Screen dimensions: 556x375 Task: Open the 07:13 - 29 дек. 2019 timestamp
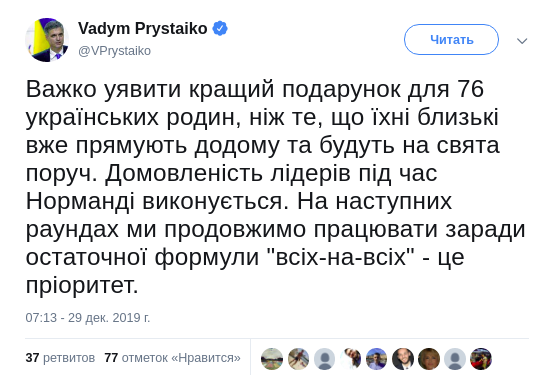pyautogui.click(x=88, y=318)
